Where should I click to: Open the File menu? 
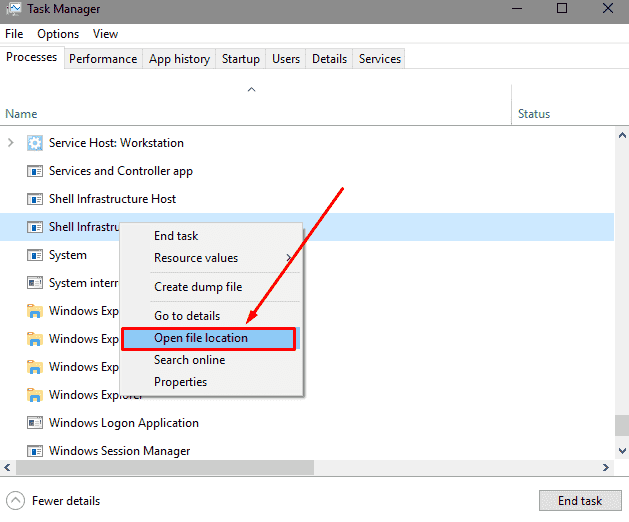click(x=14, y=34)
